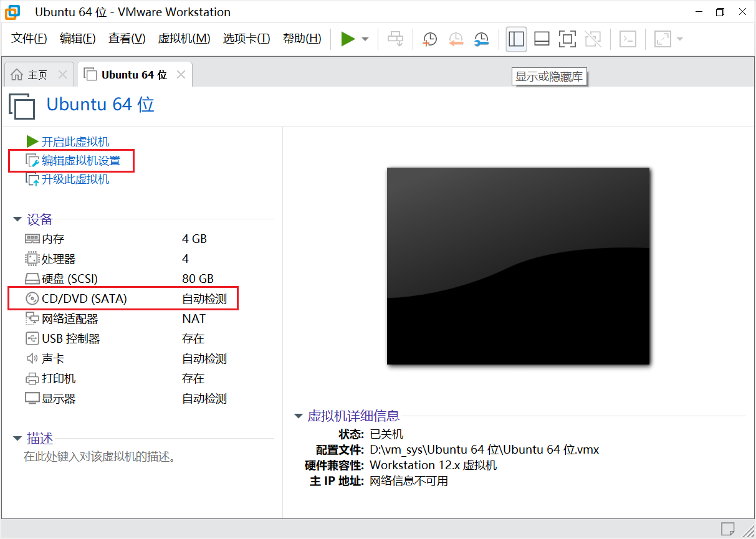Click the full screen mode icon
Screen dimensions: 756x539
point(567,39)
